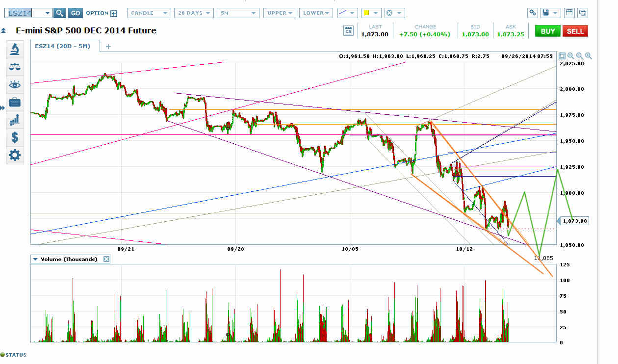Click the yellow color swatch picker
Screen dimensions: 618x364
pos(371,13)
